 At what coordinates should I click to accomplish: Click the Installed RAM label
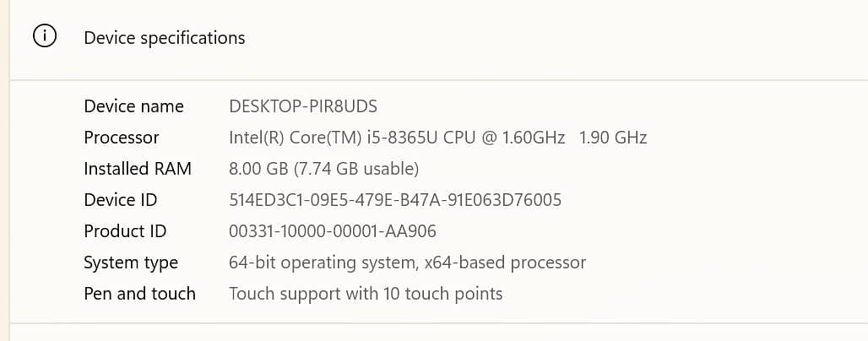138,169
